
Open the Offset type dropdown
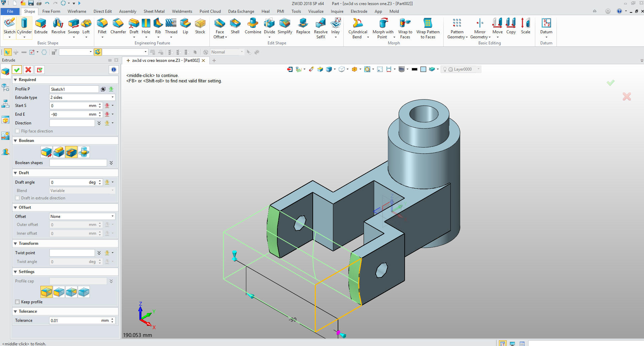click(82, 217)
